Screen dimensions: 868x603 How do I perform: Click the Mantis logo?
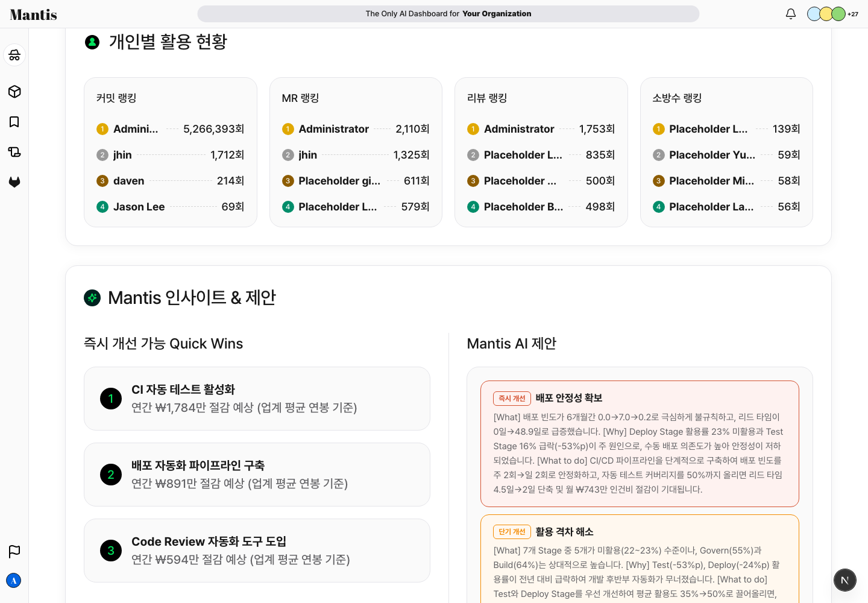click(x=34, y=14)
